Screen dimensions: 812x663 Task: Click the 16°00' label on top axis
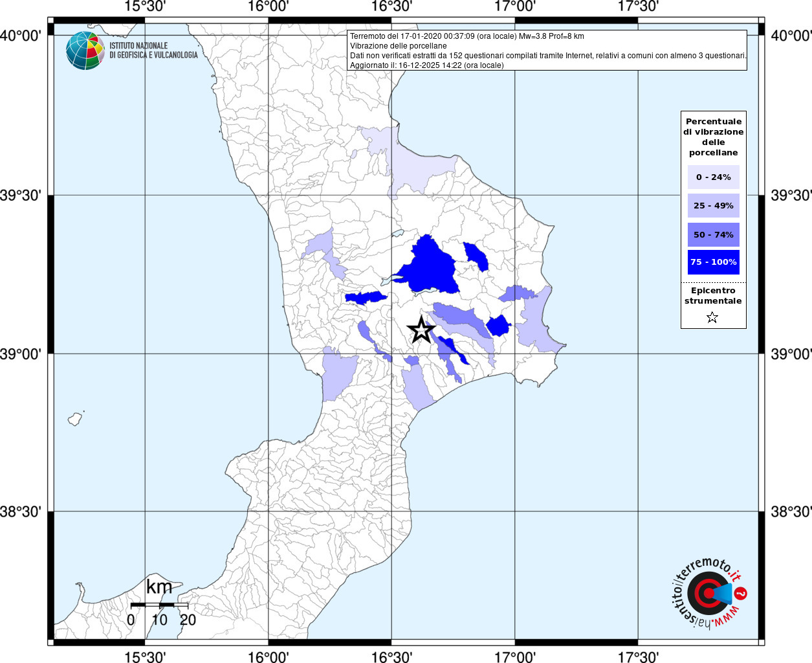(x=268, y=6)
